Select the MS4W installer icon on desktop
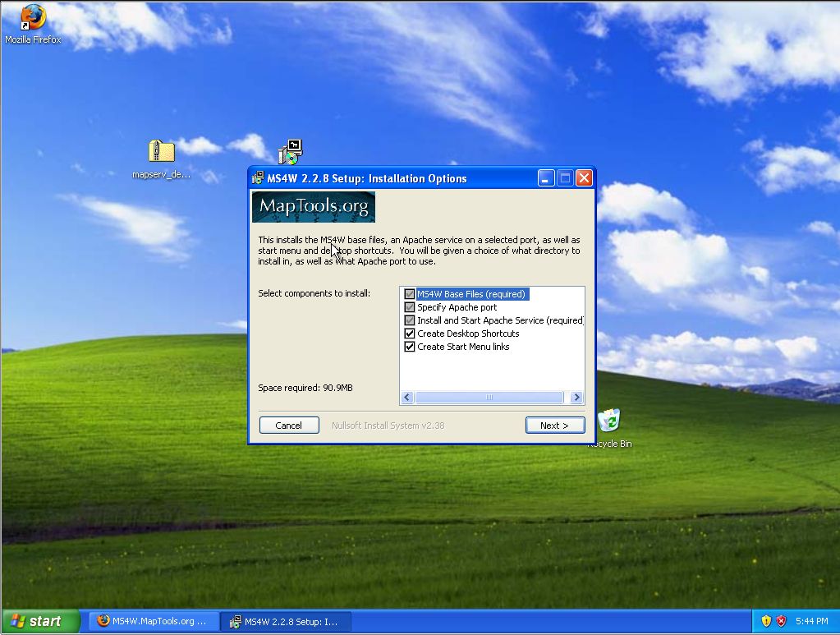 point(291,152)
